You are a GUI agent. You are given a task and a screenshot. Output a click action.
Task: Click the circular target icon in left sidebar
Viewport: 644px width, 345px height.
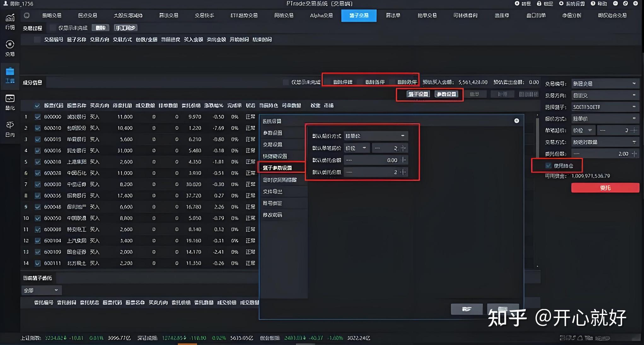[x=10, y=45]
